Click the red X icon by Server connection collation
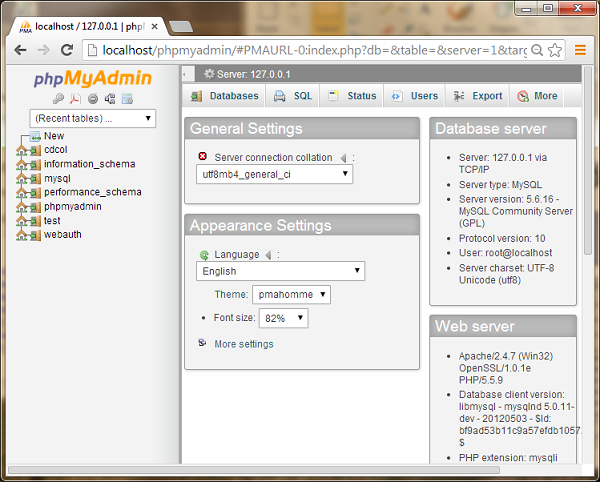This screenshot has width=600, height=482. (x=203, y=156)
